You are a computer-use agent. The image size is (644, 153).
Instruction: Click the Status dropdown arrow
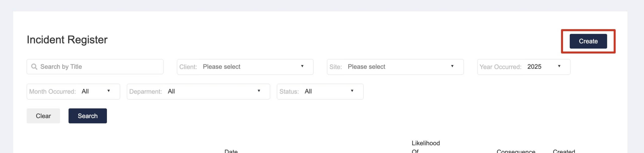click(x=352, y=91)
